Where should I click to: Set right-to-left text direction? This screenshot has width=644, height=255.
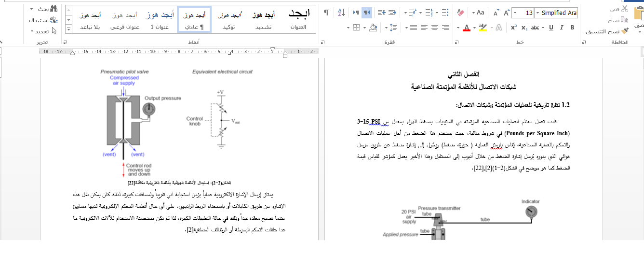[x=367, y=13]
